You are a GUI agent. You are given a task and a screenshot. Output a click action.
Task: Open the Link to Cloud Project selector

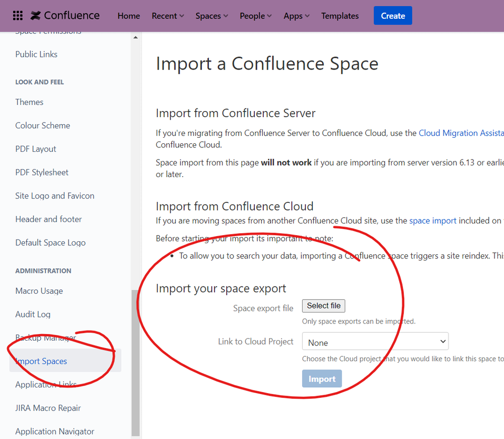point(375,341)
